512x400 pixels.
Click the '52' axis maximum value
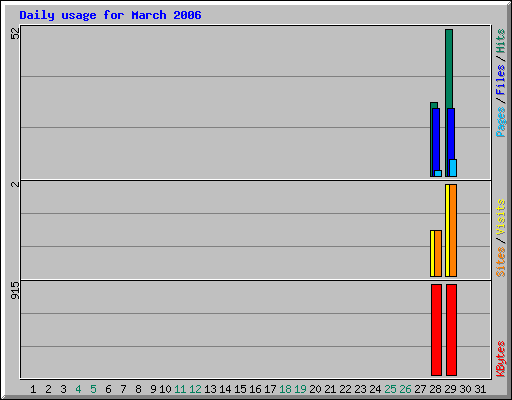coord(15,33)
